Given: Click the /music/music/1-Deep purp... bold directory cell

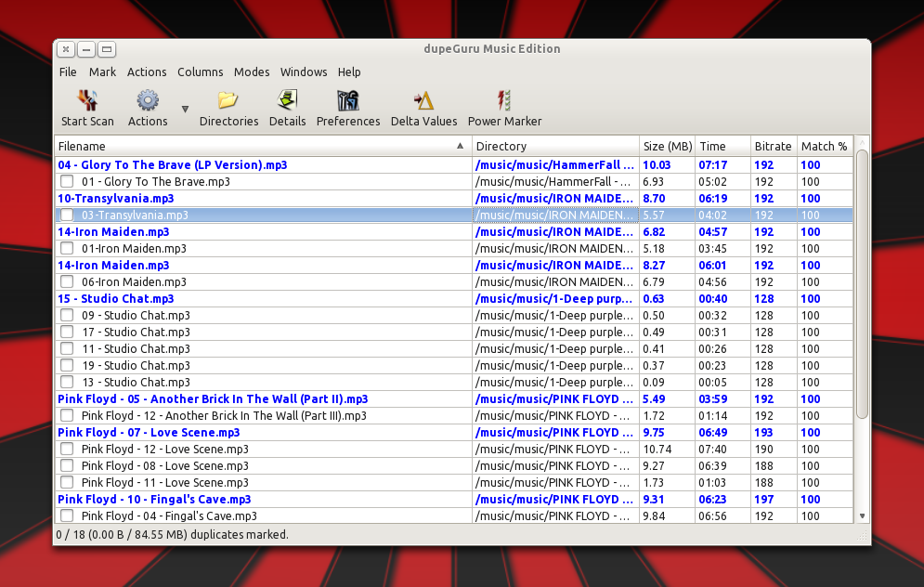Looking at the screenshot, I should 553,299.
